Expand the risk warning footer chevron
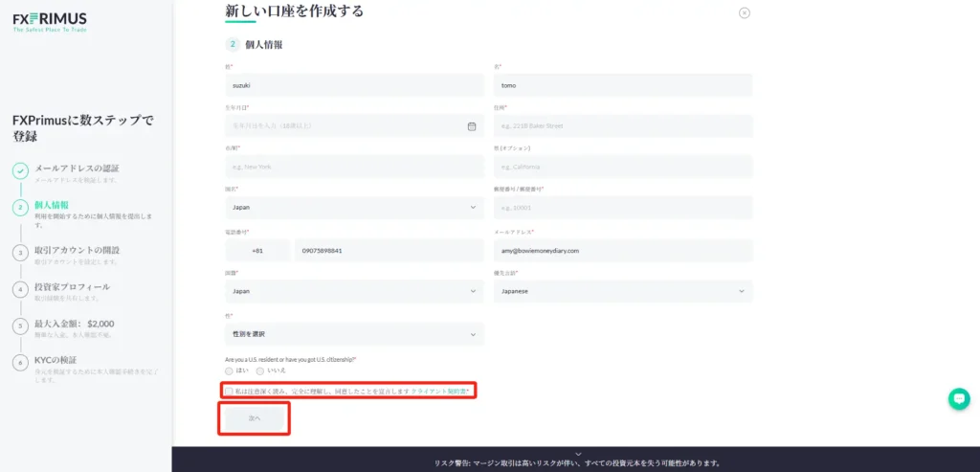This screenshot has width=980, height=472. click(577, 454)
